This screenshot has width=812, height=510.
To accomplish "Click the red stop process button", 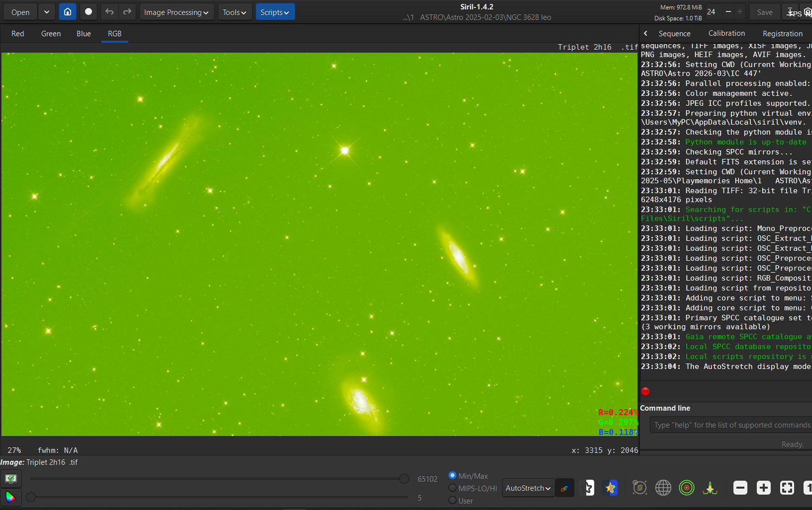I will coord(645,392).
